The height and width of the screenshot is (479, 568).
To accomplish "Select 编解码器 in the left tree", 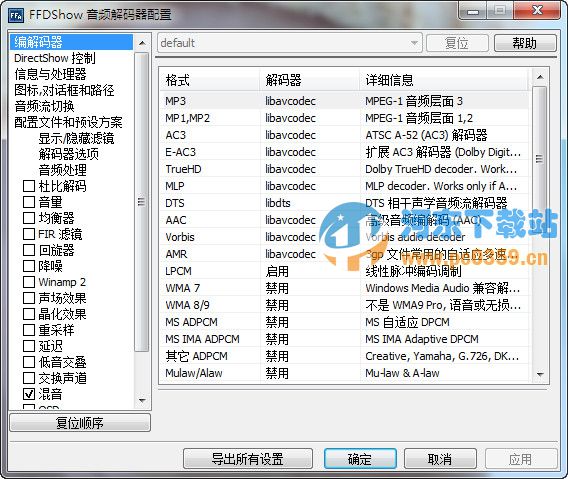I will coord(71,42).
